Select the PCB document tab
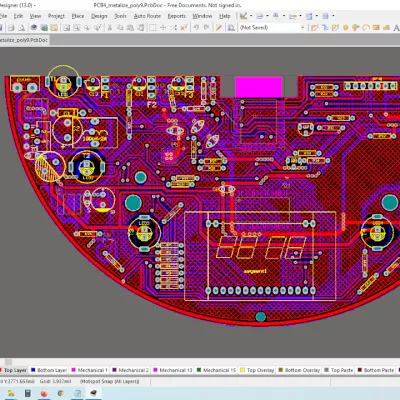 click(24, 40)
